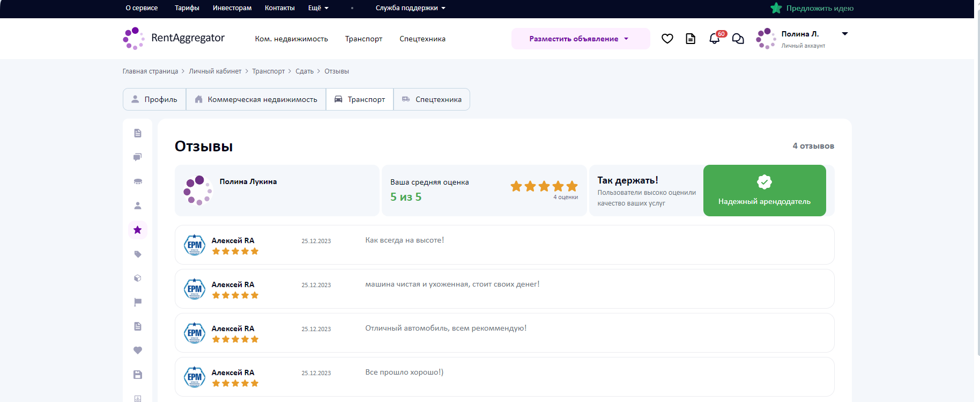Click the review text 'Как всегда на высоте!'
The height and width of the screenshot is (402, 980).
pyautogui.click(x=405, y=240)
